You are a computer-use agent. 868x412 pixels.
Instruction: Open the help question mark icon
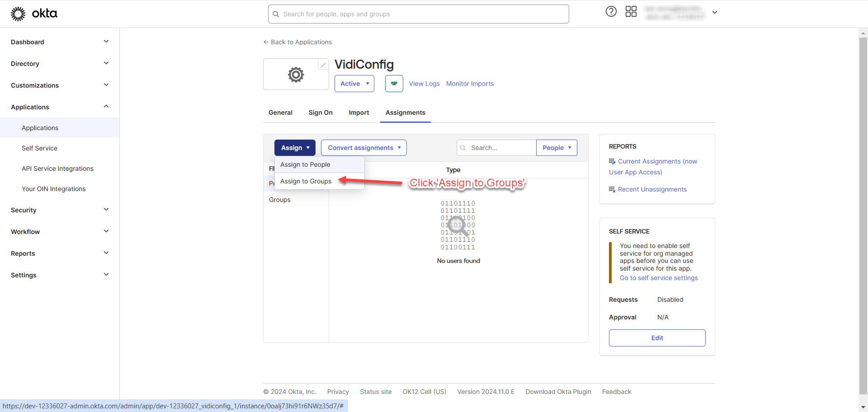(611, 12)
